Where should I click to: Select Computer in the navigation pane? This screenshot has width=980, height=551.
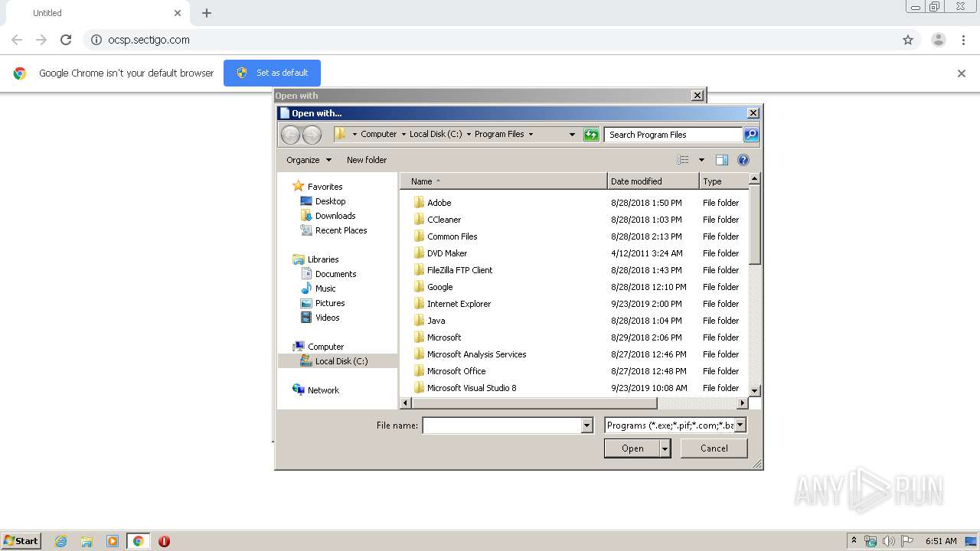(x=325, y=347)
